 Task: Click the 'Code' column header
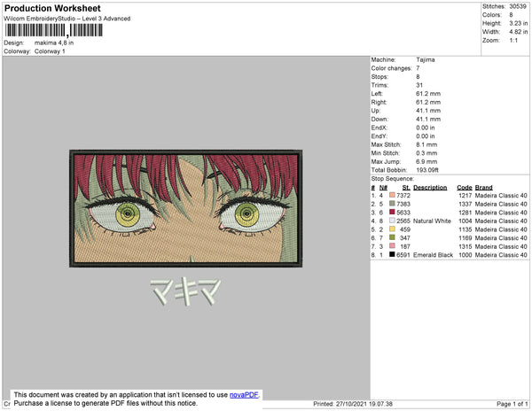(x=465, y=188)
